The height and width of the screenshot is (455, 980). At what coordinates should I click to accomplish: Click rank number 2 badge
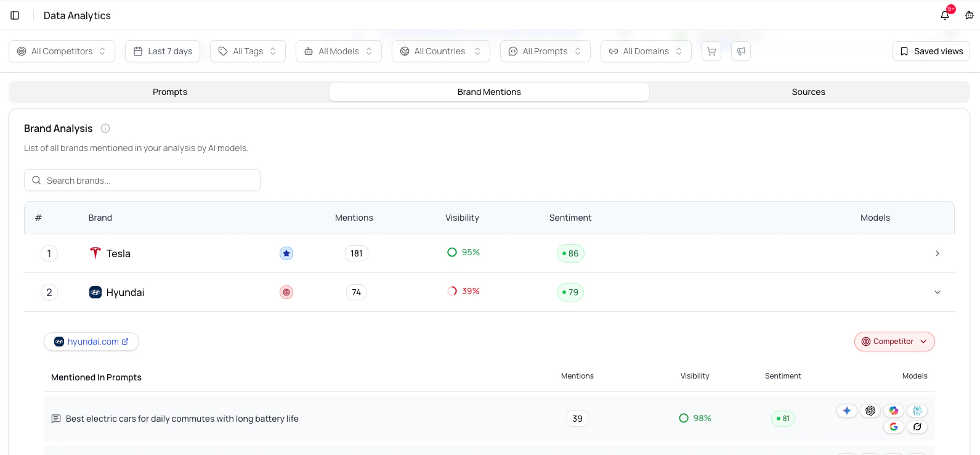pos(49,292)
